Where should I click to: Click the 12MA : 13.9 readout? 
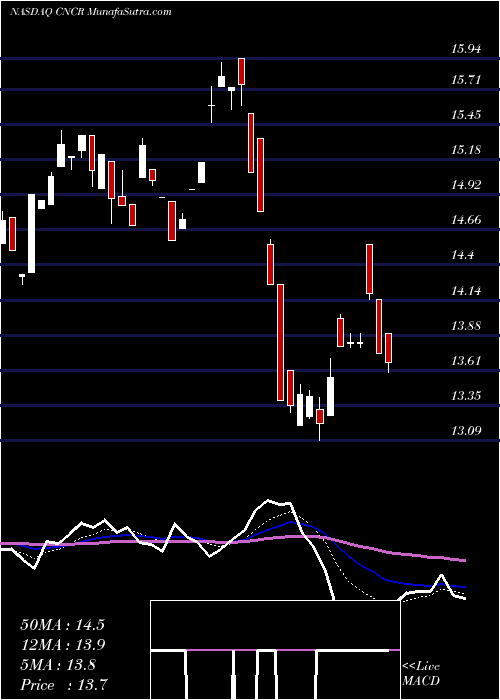point(62,645)
